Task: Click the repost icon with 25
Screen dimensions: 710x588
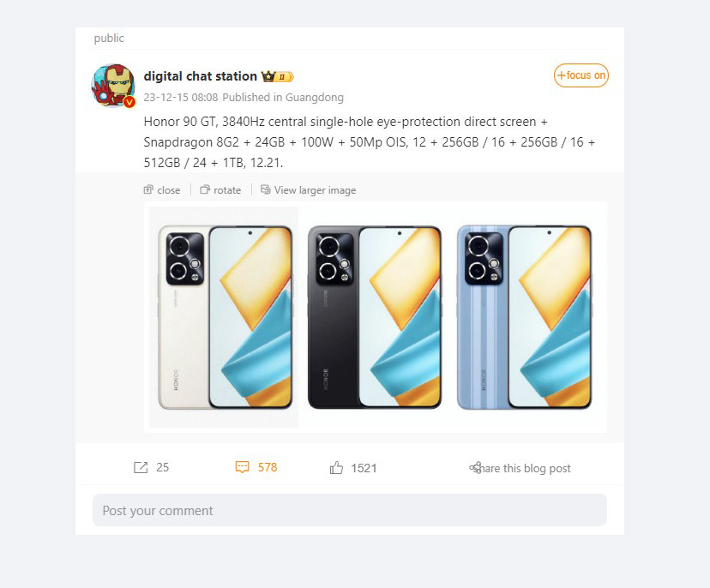Action: pyautogui.click(x=141, y=468)
